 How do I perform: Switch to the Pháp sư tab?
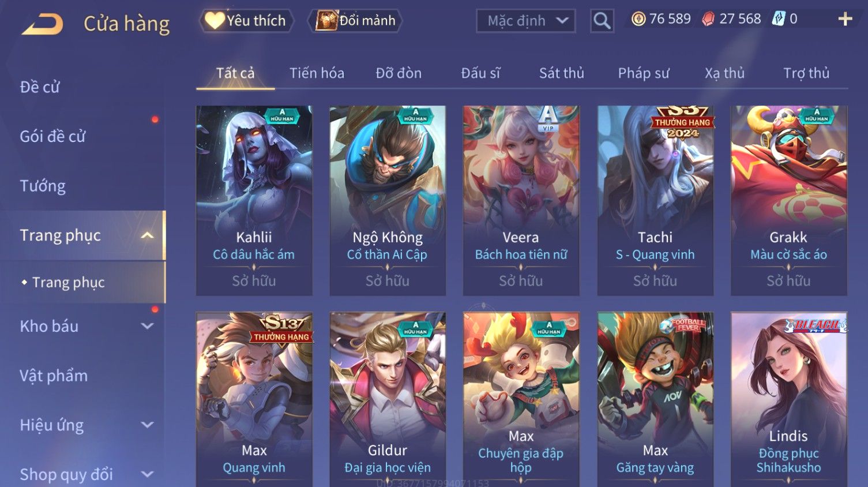[643, 73]
